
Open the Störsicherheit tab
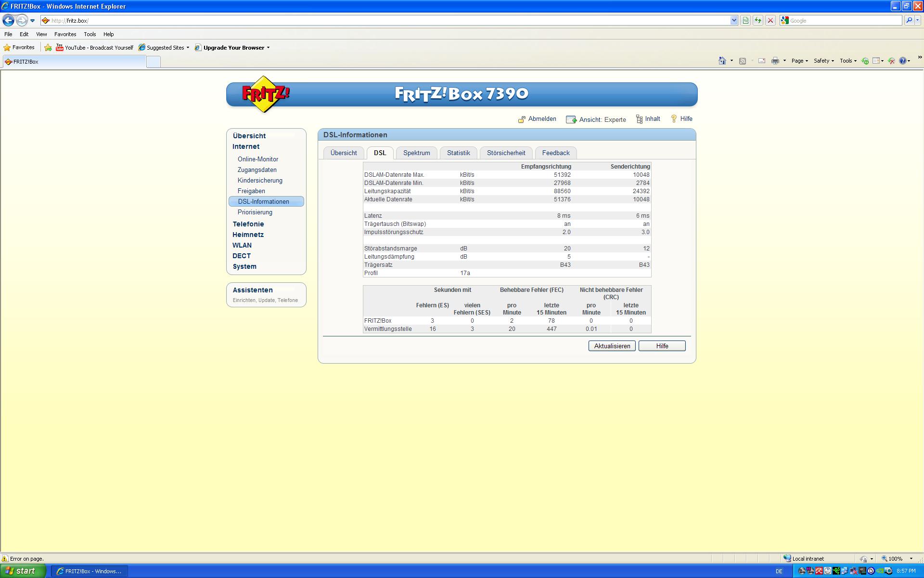506,153
